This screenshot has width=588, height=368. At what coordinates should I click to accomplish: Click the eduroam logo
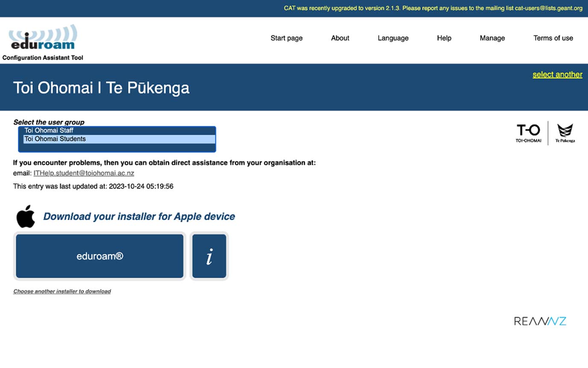pos(43,38)
